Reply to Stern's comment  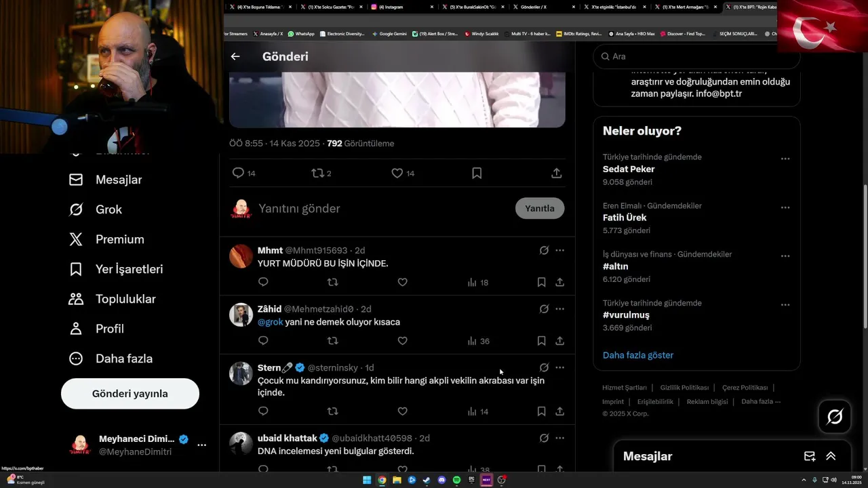263,411
